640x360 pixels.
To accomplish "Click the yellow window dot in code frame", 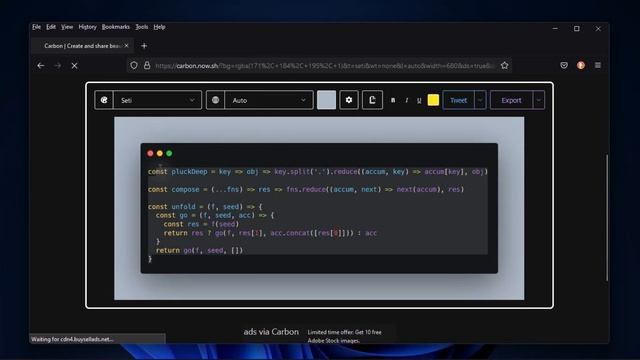I will pyautogui.click(x=160, y=153).
